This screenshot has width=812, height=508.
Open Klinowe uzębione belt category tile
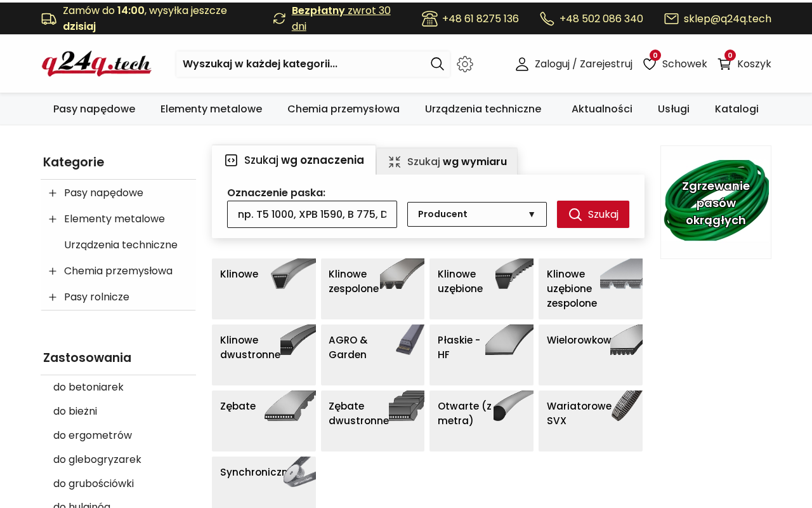pos(481,289)
